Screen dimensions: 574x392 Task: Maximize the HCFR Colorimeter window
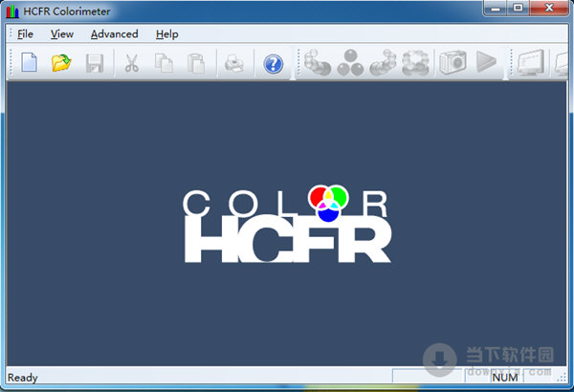pos(518,8)
